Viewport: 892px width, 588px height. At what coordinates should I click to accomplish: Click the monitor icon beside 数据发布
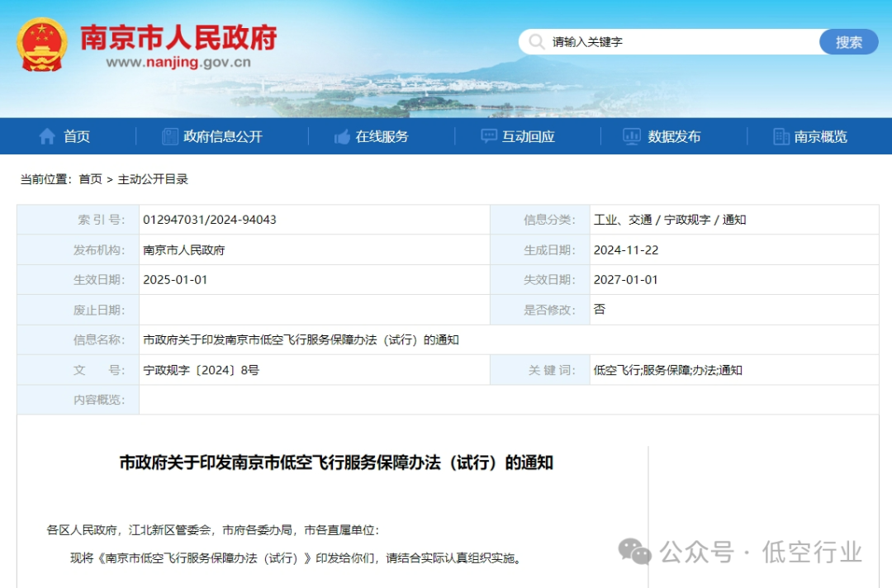tap(632, 136)
